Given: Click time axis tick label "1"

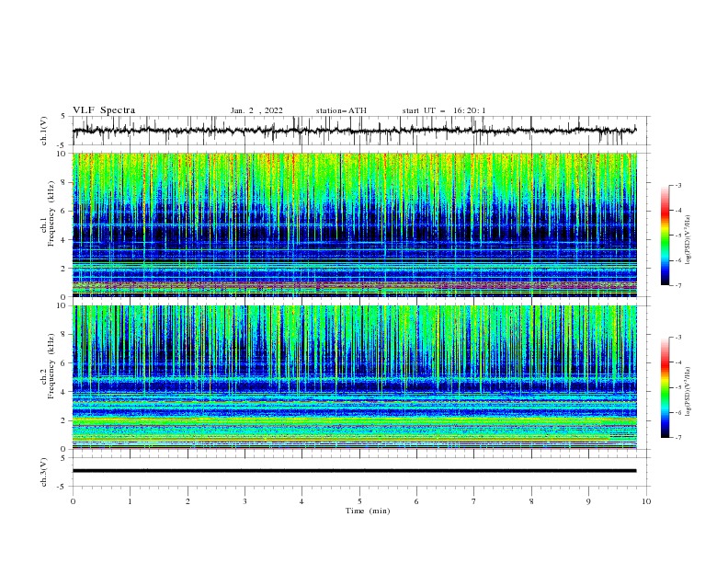Looking at the screenshot, I should 130,501.
